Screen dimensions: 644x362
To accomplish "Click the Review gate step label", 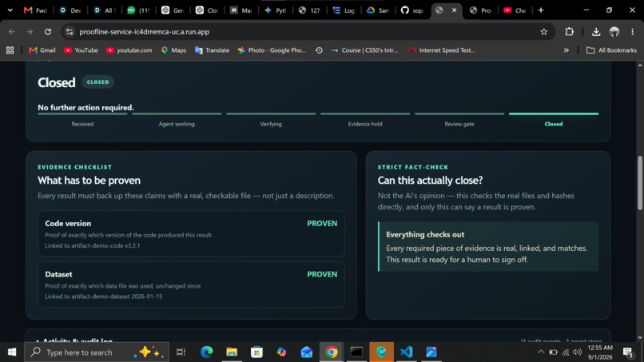I will 459,124.
